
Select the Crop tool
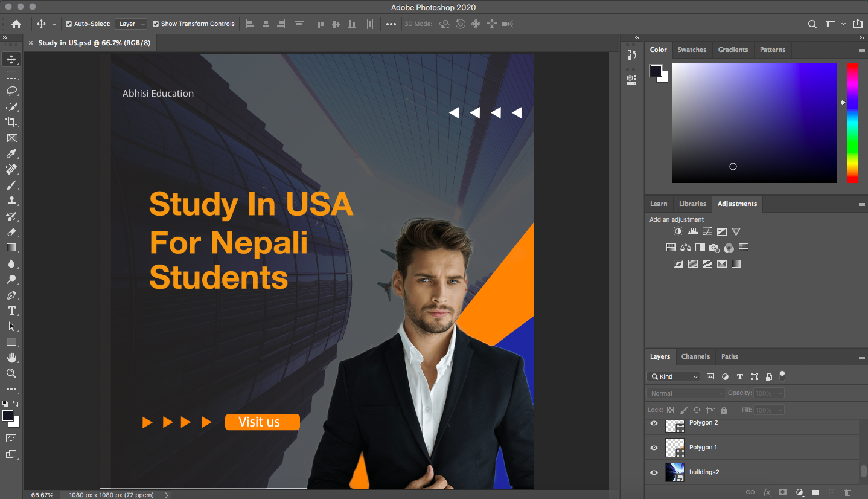11,122
